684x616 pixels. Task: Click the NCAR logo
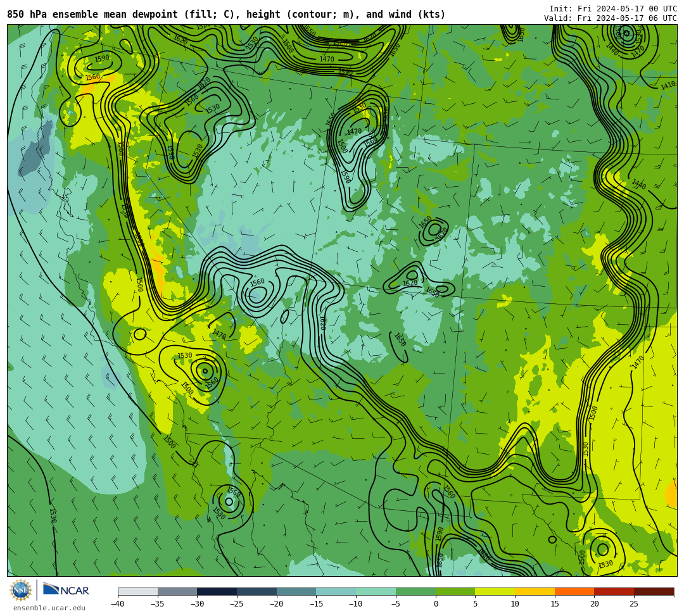pyautogui.click(x=66, y=590)
